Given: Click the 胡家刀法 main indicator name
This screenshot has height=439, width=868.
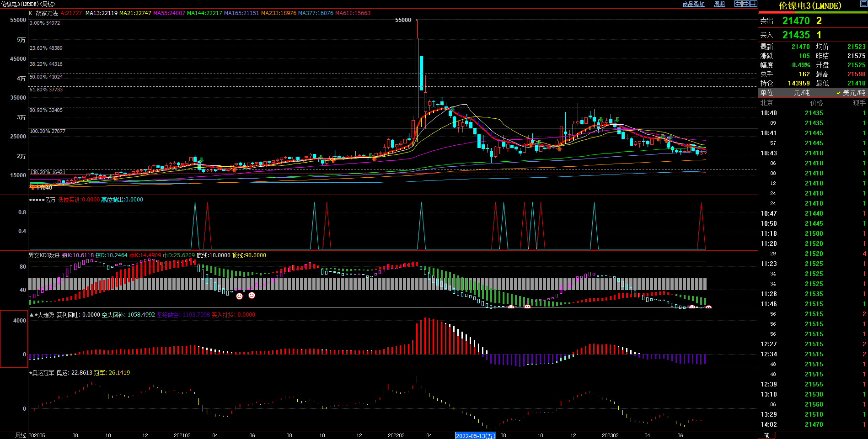Looking at the screenshot, I should [x=47, y=13].
